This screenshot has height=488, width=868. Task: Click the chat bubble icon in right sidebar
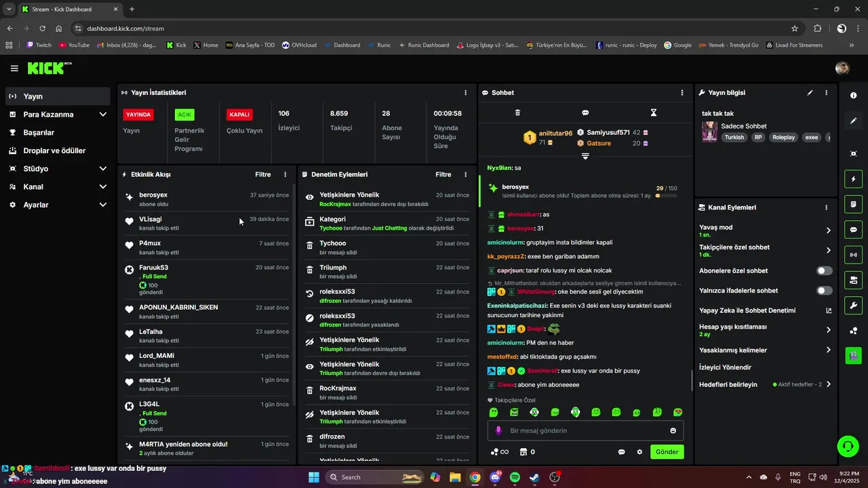coord(853,229)
